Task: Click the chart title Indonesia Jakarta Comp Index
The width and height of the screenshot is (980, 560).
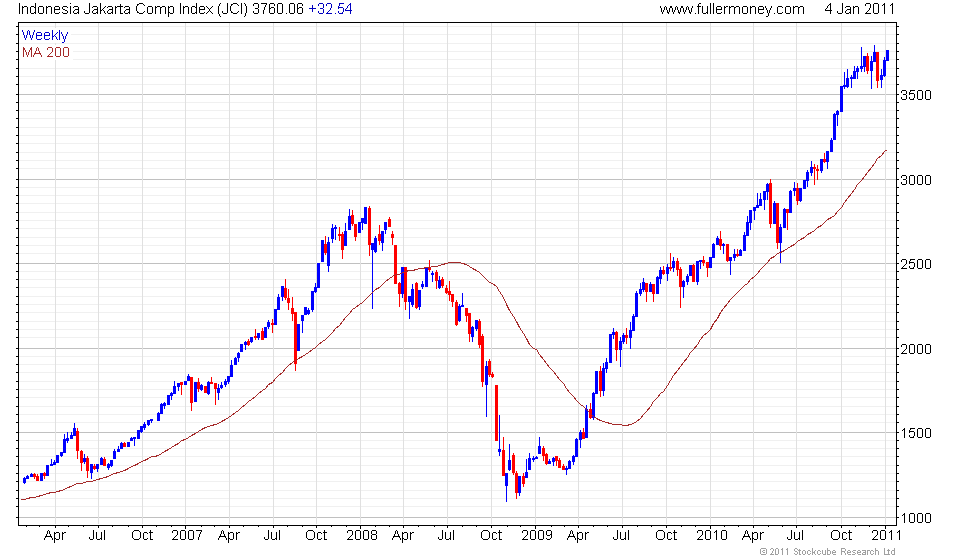Action: point(116,9)
